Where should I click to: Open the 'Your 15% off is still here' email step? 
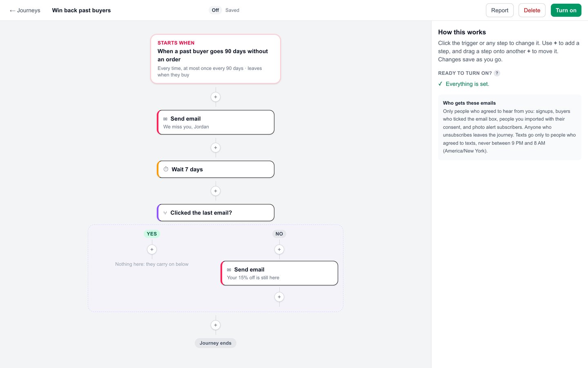tap(279, 273)
